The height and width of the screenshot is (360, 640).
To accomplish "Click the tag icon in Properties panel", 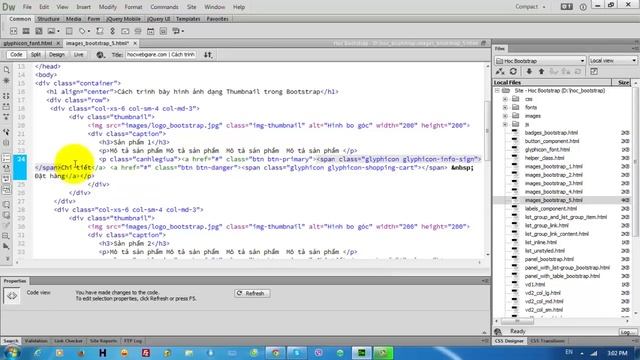I will (x=11, y=296).
